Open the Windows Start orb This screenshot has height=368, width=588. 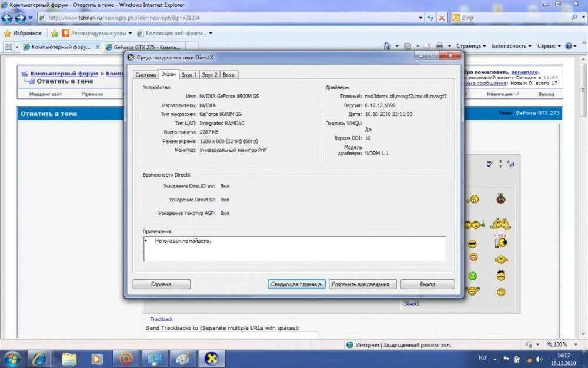click(x=12, y=359)
